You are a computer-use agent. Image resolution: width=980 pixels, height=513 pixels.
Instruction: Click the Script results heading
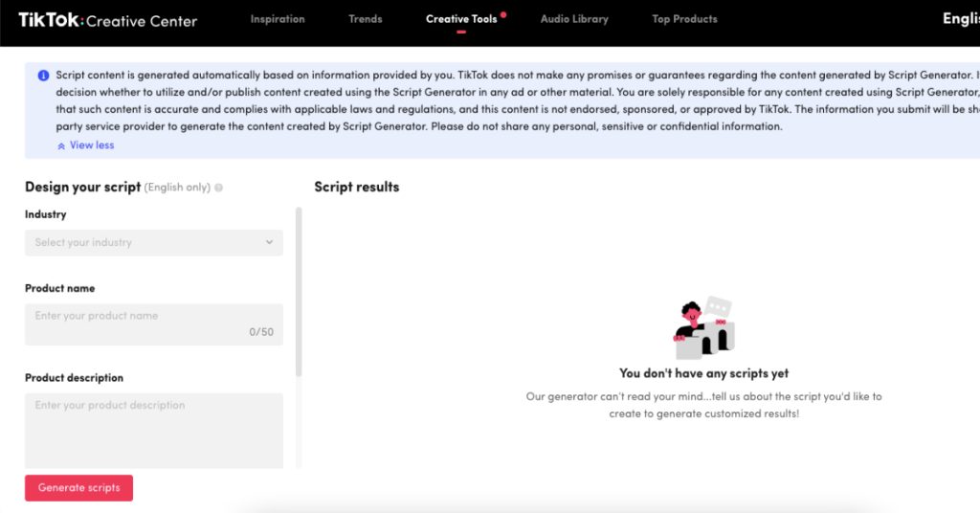[x=356, y=187]
